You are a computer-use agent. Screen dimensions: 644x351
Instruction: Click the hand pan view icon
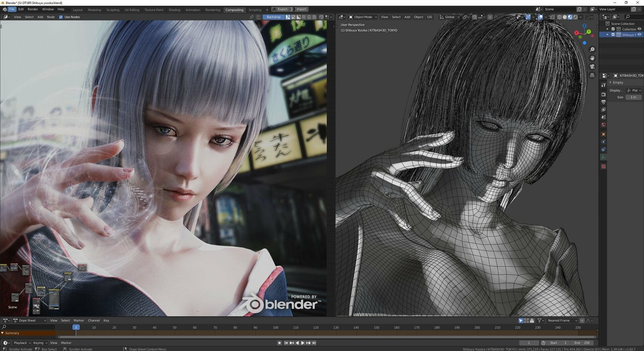coord(592,58)
